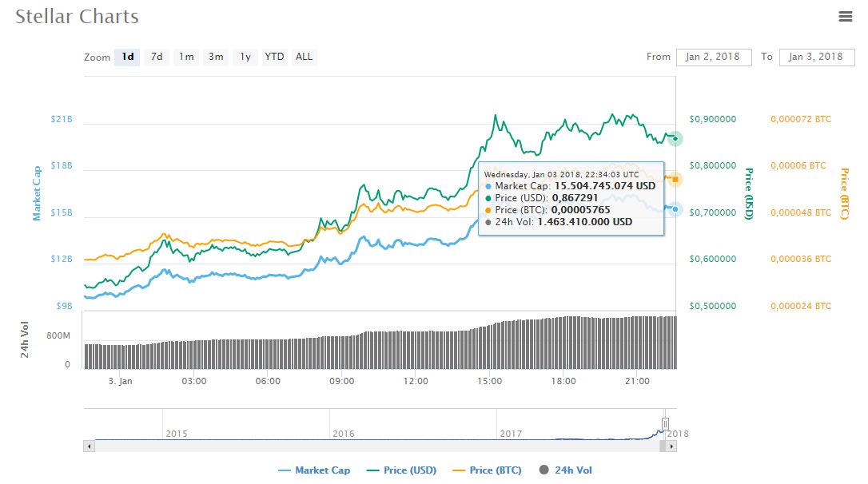
Task: Select the 1m zoom range
Action: click(x=186, y=57)
